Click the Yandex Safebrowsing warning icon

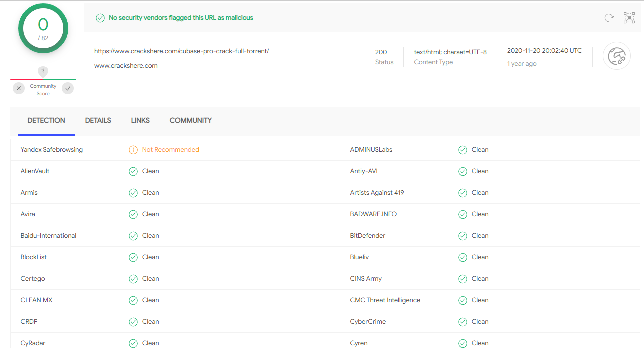coord(133,150)
